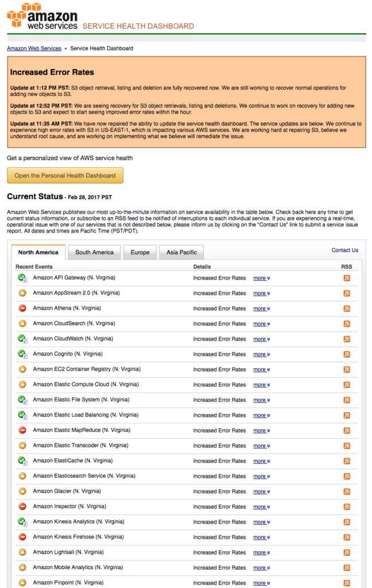This screenshot has width=372, height=588.
Task: Click yellow status icon for Amazon Glacier
Action: (x=22, y=492)
